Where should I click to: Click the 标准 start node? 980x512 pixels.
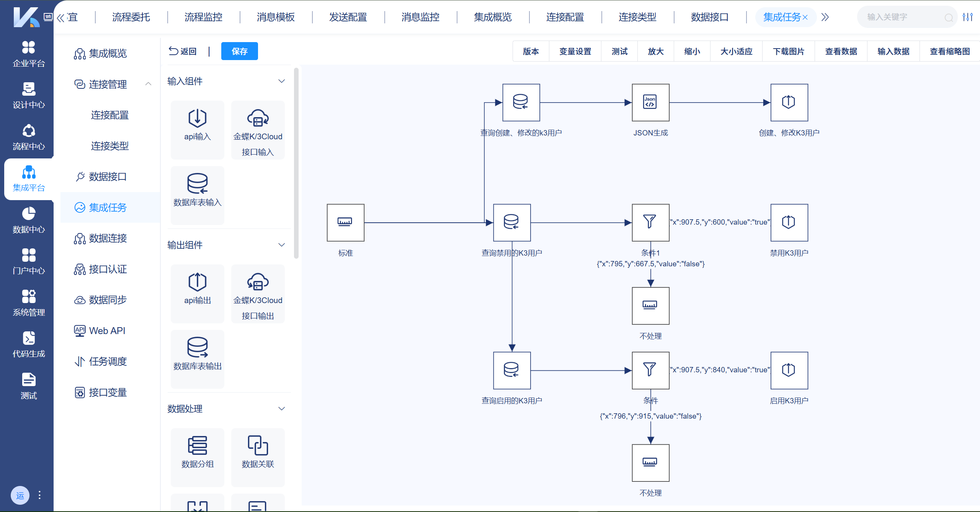(345, 222)
